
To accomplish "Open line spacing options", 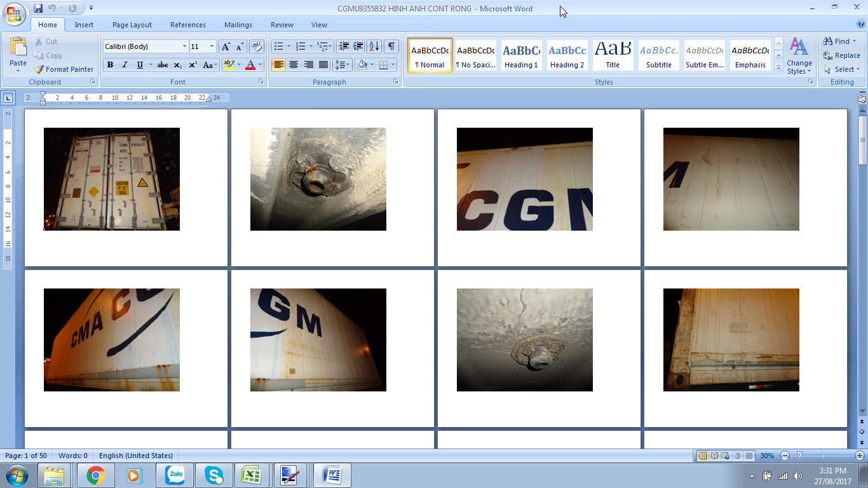I will click(x=342, y=65).
